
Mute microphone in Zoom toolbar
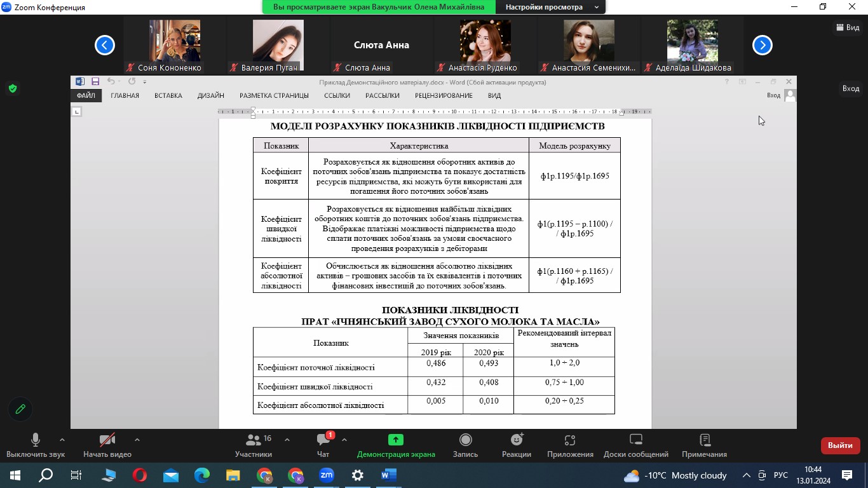pos(36,445)
